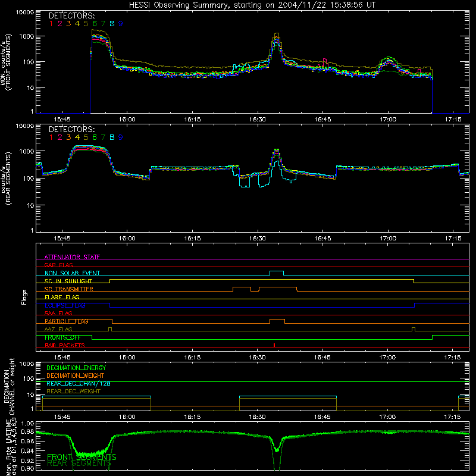The width and height of the screenshot is (476, 476).
Task: Click the FRONT SEGMENTS livetime legend text
Action: tap(82, 457)
